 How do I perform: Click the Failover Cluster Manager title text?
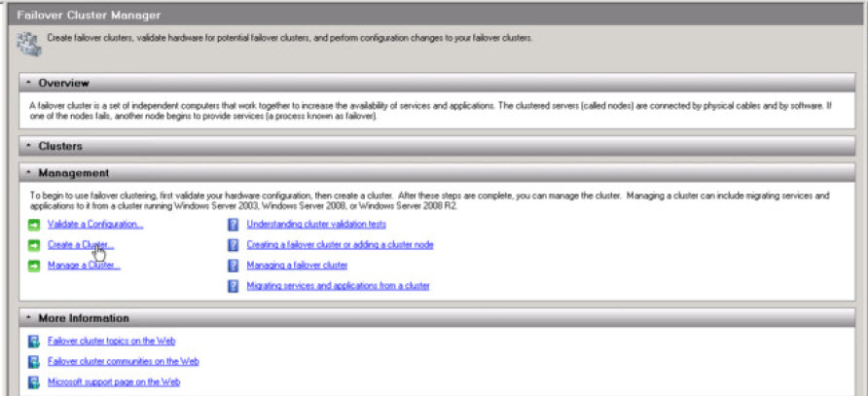[x=90, y=15]
